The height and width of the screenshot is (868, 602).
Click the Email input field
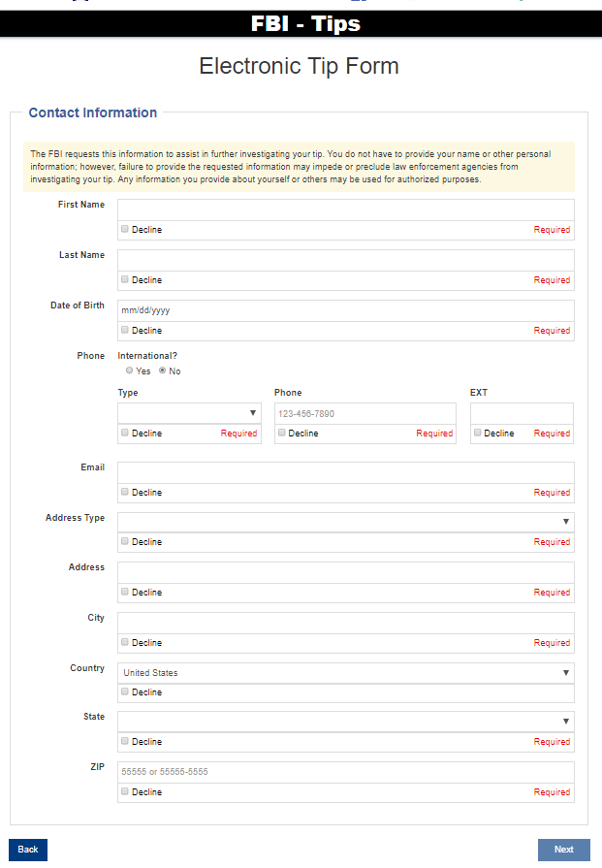click(x=346, y=472)
